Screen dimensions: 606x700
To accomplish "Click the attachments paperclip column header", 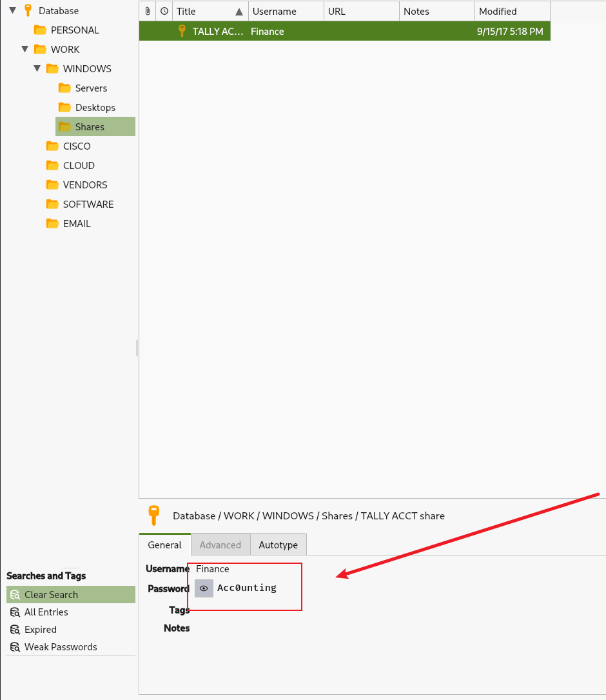I will click(x=148, y=11).
